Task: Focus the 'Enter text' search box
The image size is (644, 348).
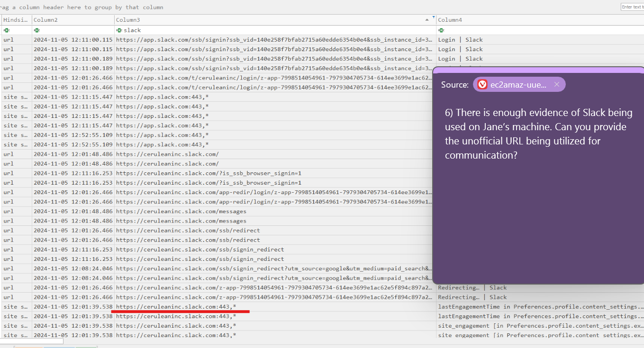Action: 632,7
